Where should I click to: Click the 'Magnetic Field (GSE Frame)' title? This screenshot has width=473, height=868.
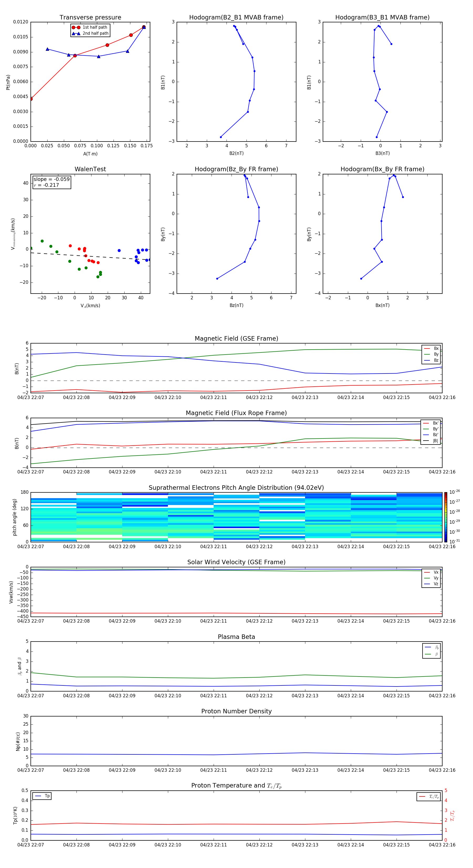pos(236,339)
